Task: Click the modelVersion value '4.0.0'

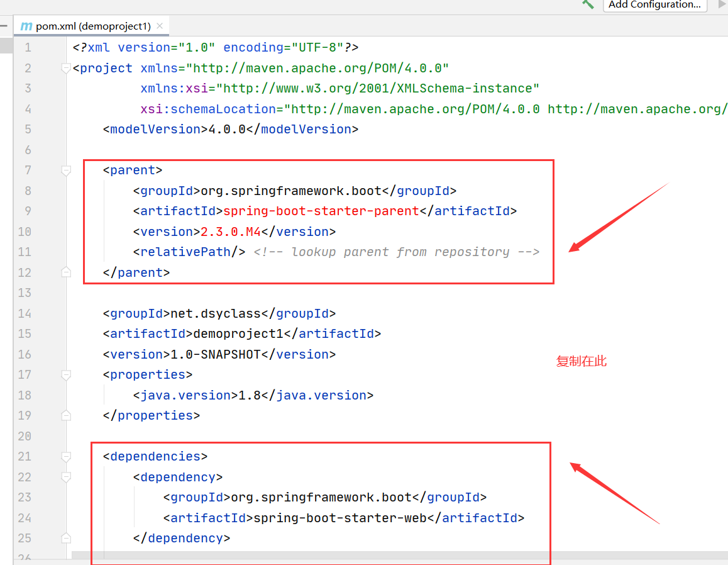Action: 227,129
